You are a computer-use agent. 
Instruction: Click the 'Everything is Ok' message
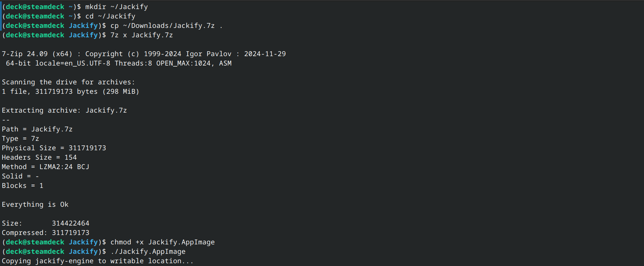[35, 204]
